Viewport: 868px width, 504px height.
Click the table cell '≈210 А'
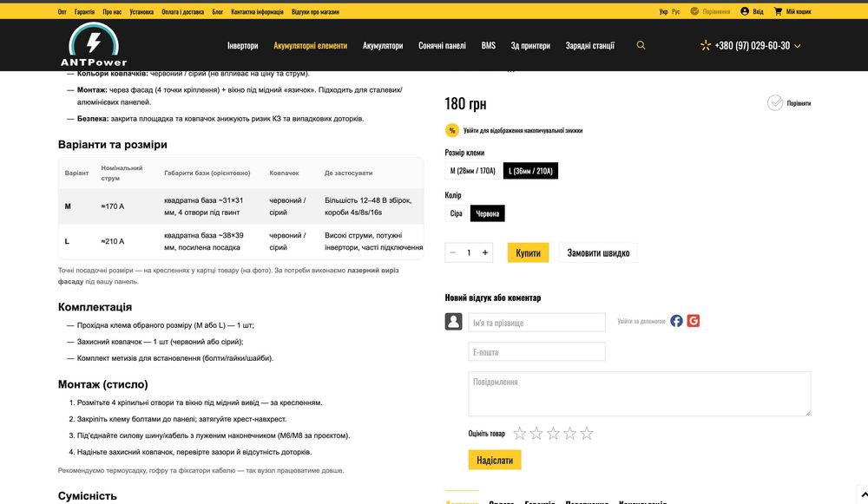tap(112, 241)
